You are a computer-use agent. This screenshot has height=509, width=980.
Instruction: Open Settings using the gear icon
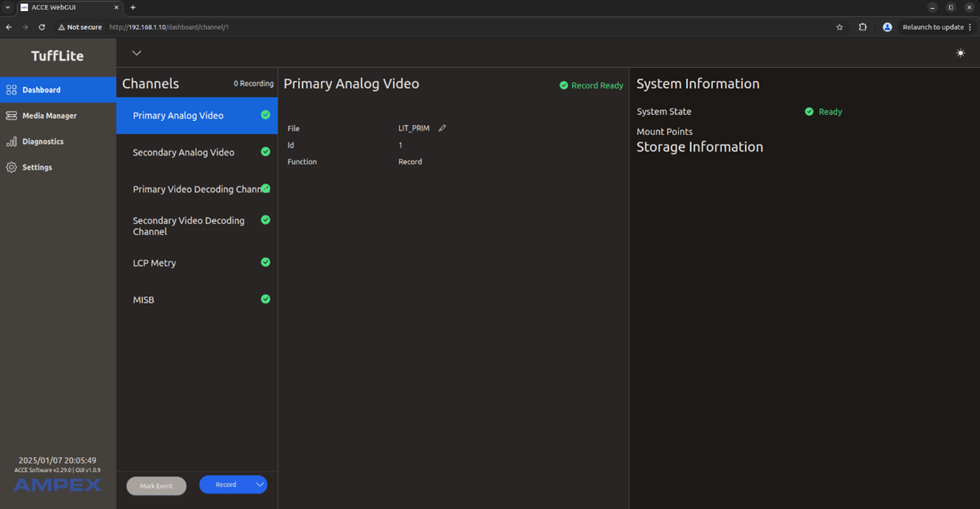pyautogui.click(x=12, y=167)
